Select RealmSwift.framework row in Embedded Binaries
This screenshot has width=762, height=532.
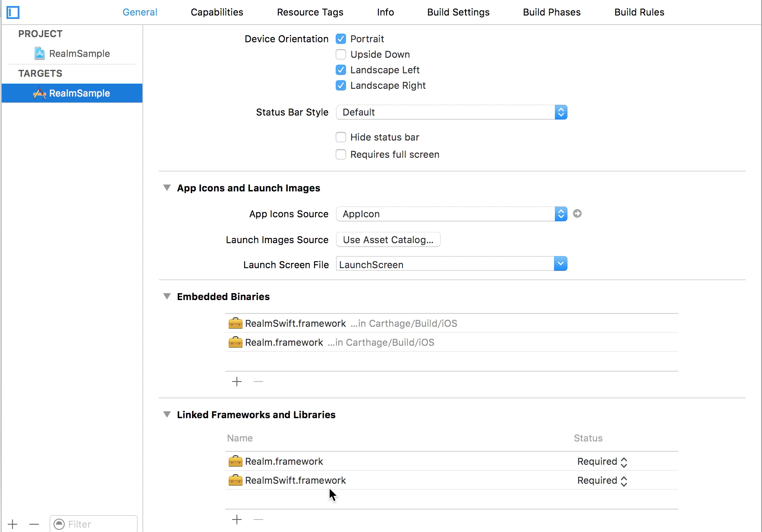pyautogui.click(x=452, y=323)
